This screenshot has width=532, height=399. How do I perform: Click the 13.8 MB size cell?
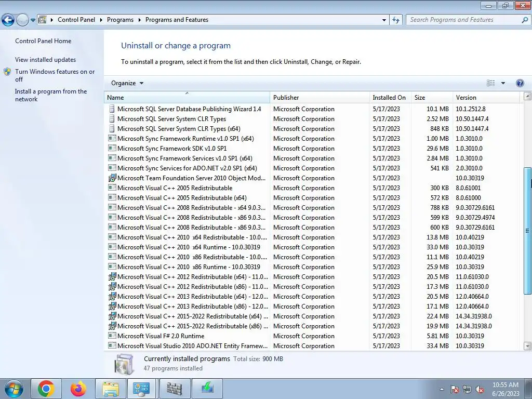[x=437, y=237]
